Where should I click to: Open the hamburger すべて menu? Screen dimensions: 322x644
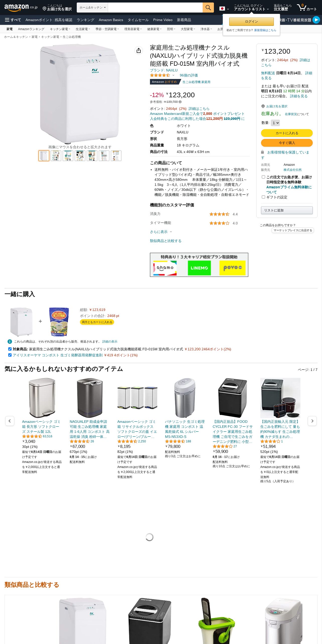click(13, 20)
